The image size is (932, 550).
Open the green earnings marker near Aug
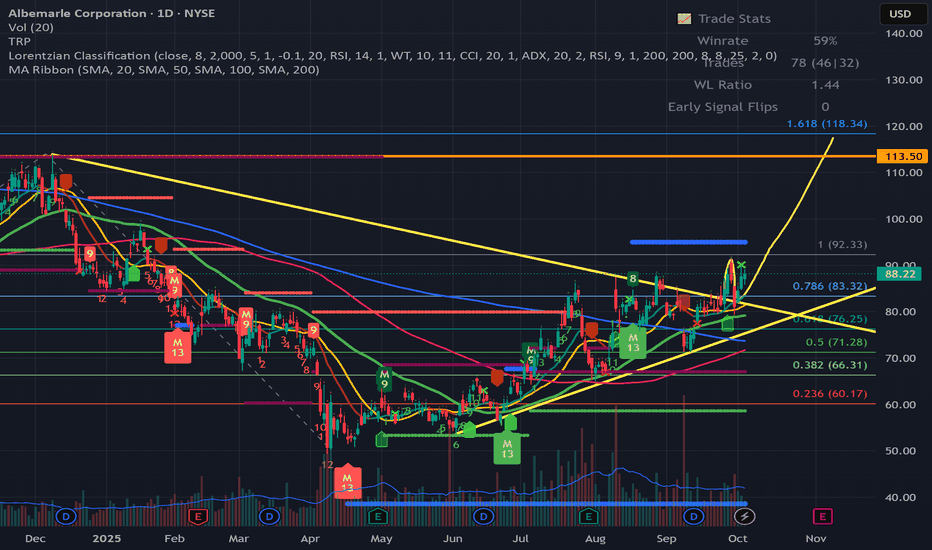[x=588, y=517]
